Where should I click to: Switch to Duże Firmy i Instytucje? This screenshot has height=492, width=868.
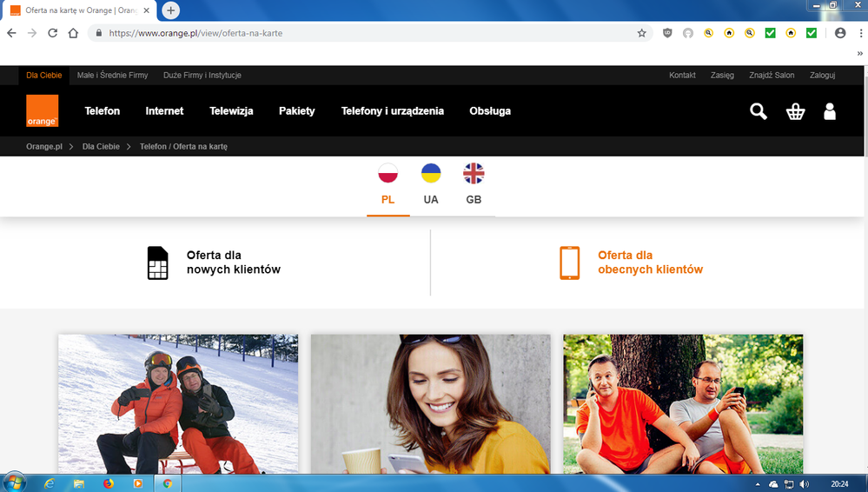click(x=202, y=76)
